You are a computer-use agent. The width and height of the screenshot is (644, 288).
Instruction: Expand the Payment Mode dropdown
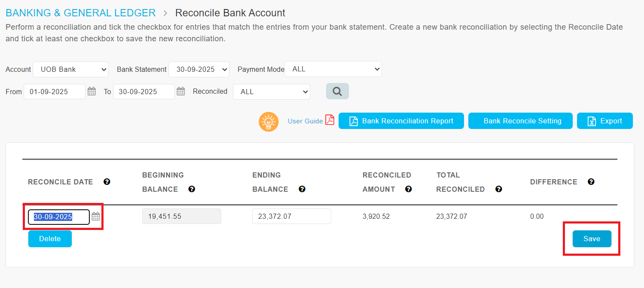(x=333, y=69)
